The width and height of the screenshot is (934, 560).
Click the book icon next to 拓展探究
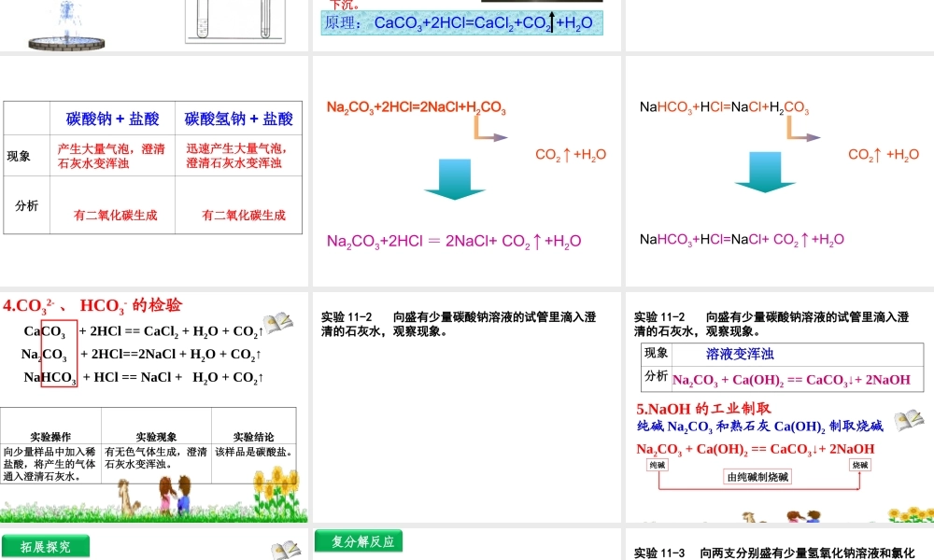coord(286,550)
